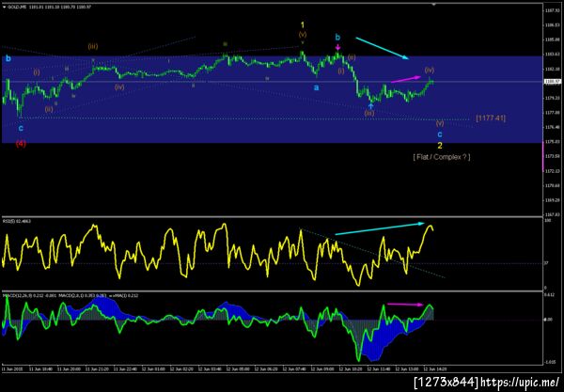Select the magenta arrow pointing to (iv)
The image size is (564, 392).
tap(406, 79)
